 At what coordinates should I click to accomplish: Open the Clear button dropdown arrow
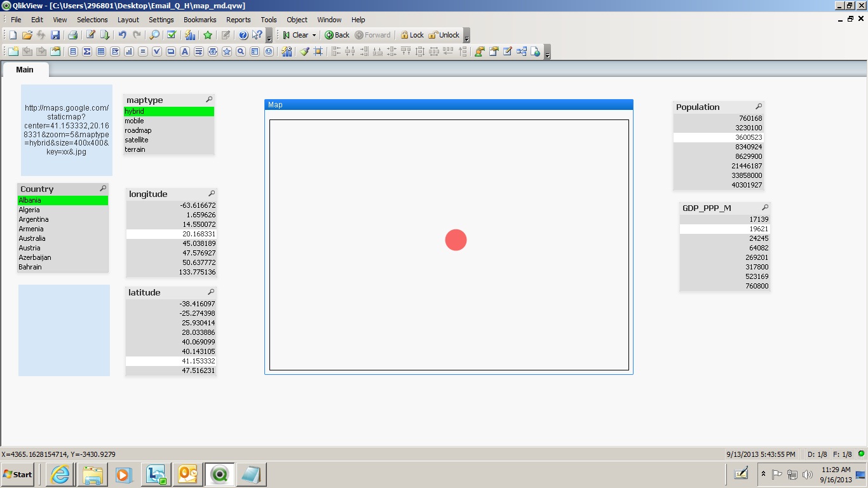pyautogui.click(x=314, y=36)
